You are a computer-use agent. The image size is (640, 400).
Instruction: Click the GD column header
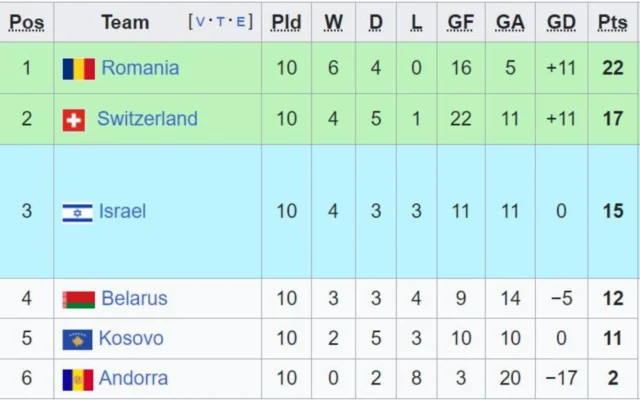point(561,22)
